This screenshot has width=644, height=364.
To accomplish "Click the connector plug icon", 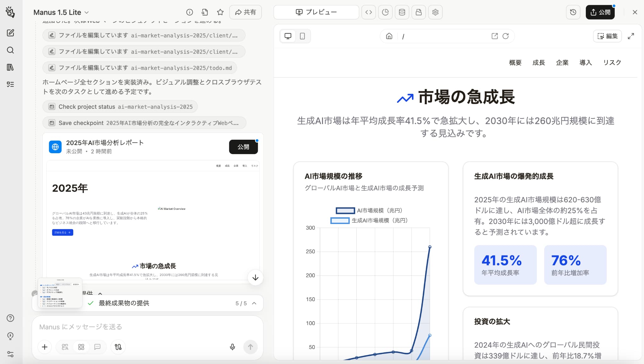I will (118, 347).
